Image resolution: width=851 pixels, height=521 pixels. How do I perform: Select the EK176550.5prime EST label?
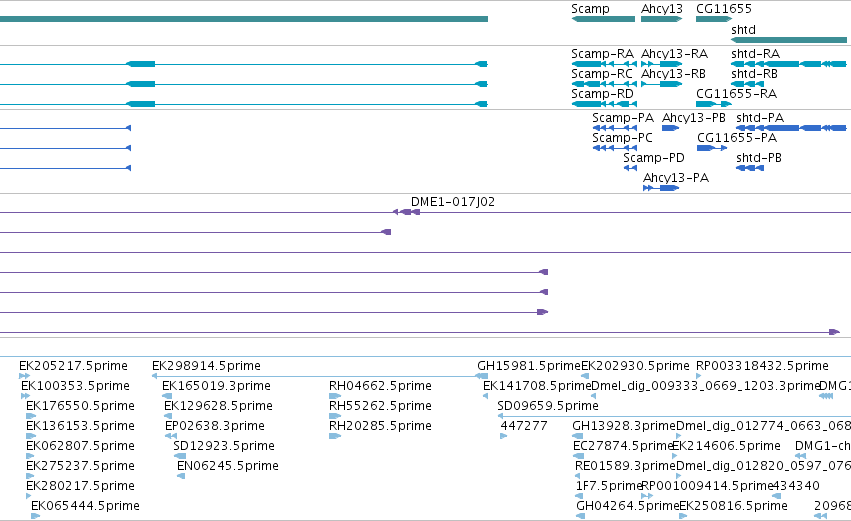pyautogui.click(x=80, y=406)
